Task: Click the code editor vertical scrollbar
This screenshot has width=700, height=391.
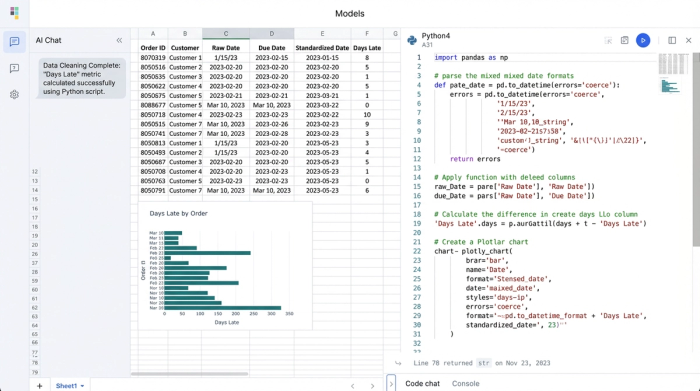Action: (x=696, y=150)
